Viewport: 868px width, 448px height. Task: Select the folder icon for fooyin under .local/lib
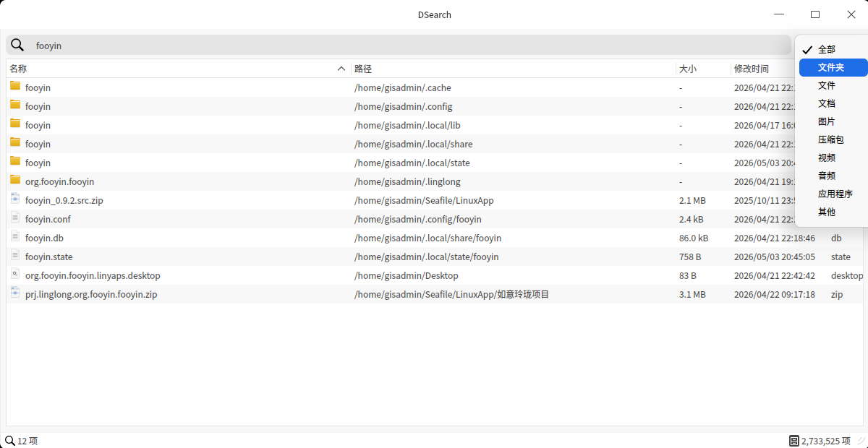click(15, 124)
